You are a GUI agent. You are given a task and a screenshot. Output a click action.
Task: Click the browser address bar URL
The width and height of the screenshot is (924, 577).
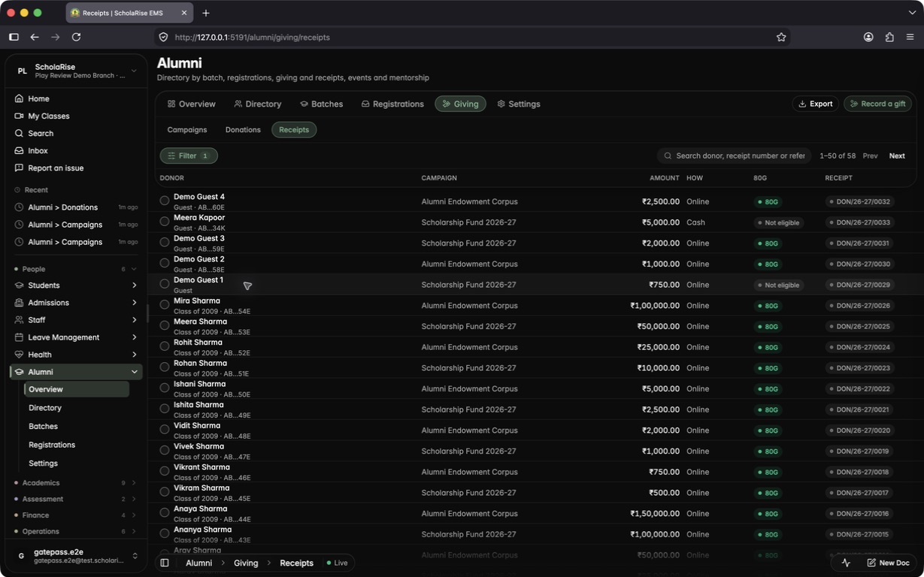(x=253, y=37)
